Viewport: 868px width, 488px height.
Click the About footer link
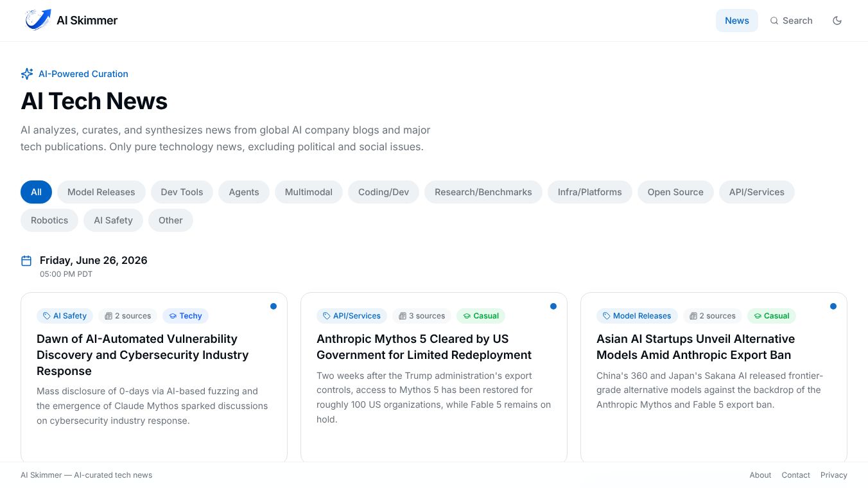pyautogui.click(x=760, y=475)
